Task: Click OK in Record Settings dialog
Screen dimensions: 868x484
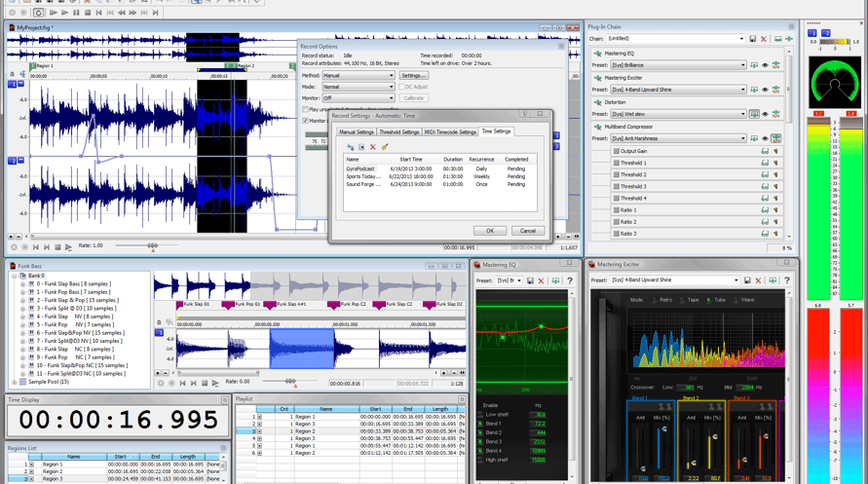Action: point(490,231)
